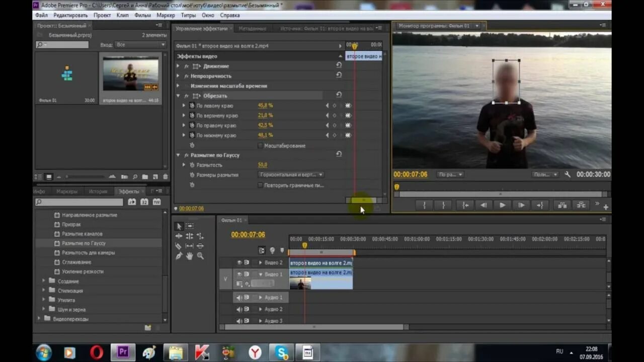
Task: Switch to the Метаданные tab
Action: (x=253, y=29)
